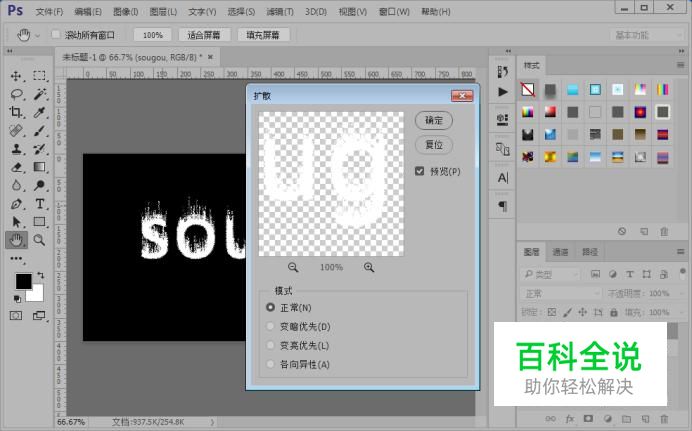Toggle the preview (P) checkbox
The height and width of the screenshot is (431, 692).
pyautogui.click(x=419, y=171)
